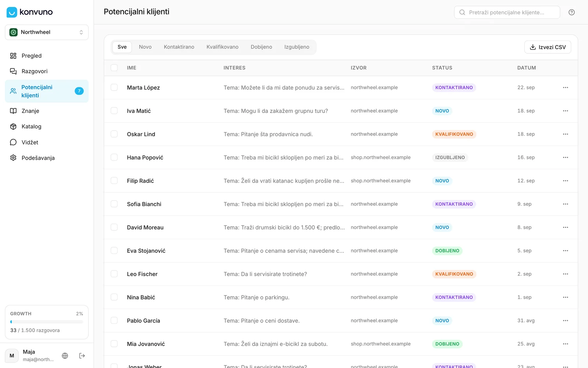588x368 pixels.
Task: Switch to the Novo tab
Action: (145, 47)
